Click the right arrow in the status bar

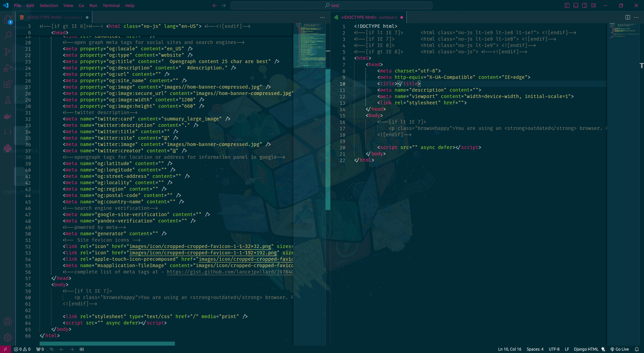pyautogui.click(x=71, y=349)
